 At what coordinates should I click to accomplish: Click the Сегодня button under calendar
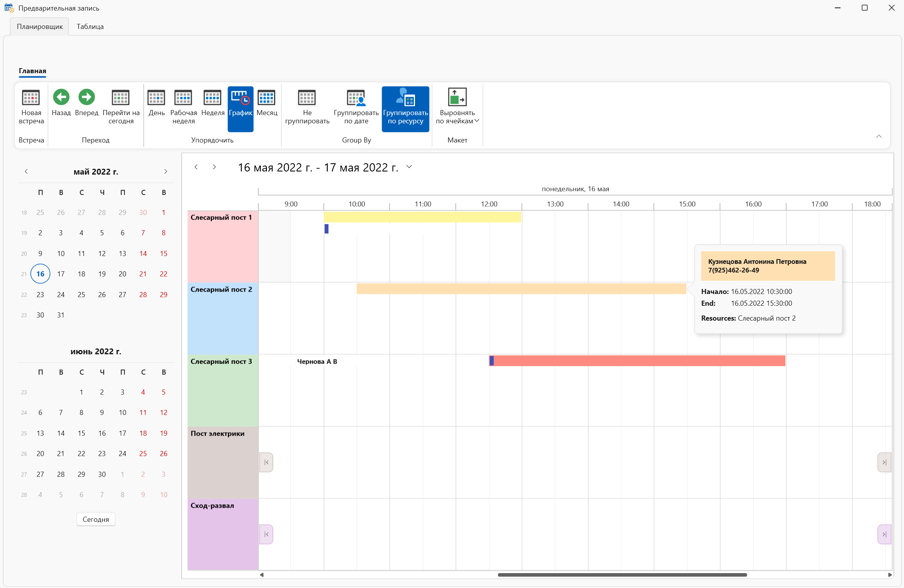click(96, 519)
